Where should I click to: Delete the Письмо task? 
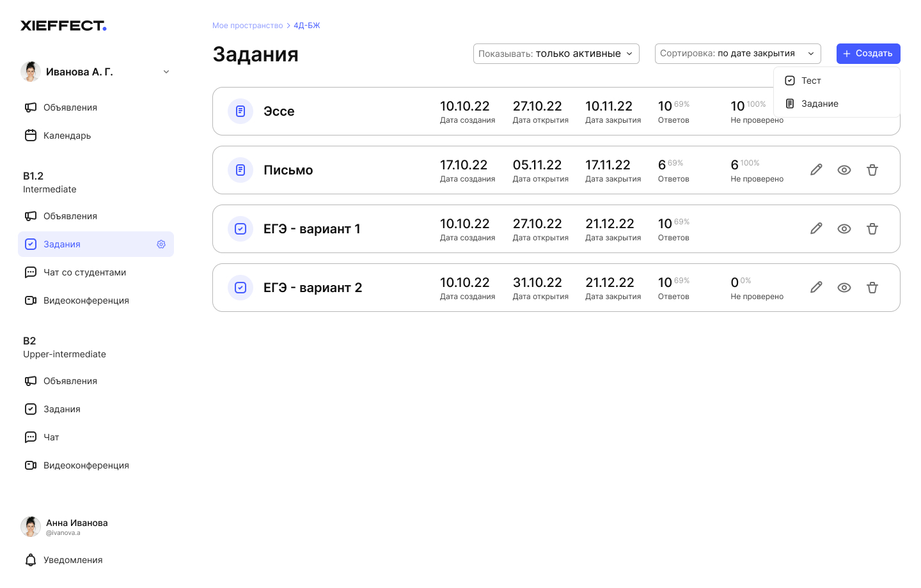pos(872,170)
